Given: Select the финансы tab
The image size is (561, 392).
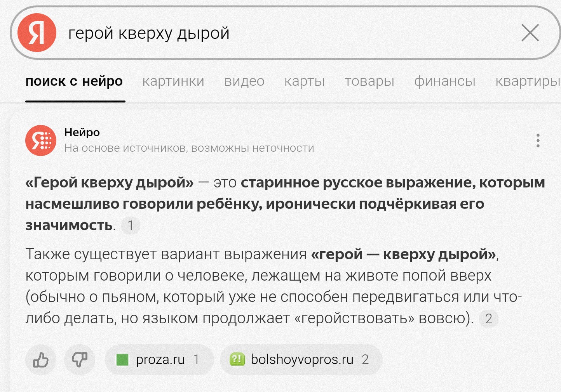Looking at the screenshot, I should (x=445, y=81).
